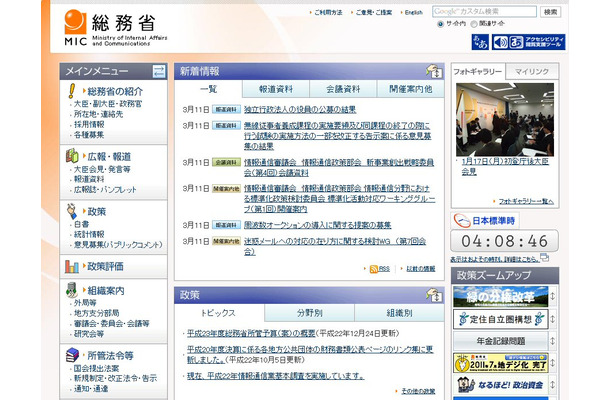This screenshot has width=610, height=400.
Task: Expand the 緑の分権改革 arrow control
Action: coord(552,296)
